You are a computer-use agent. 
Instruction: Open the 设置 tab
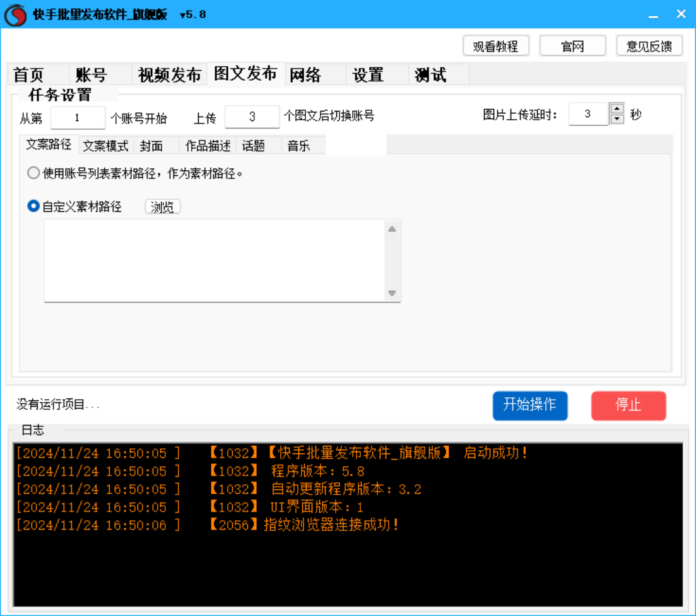[x=377, y=74]
